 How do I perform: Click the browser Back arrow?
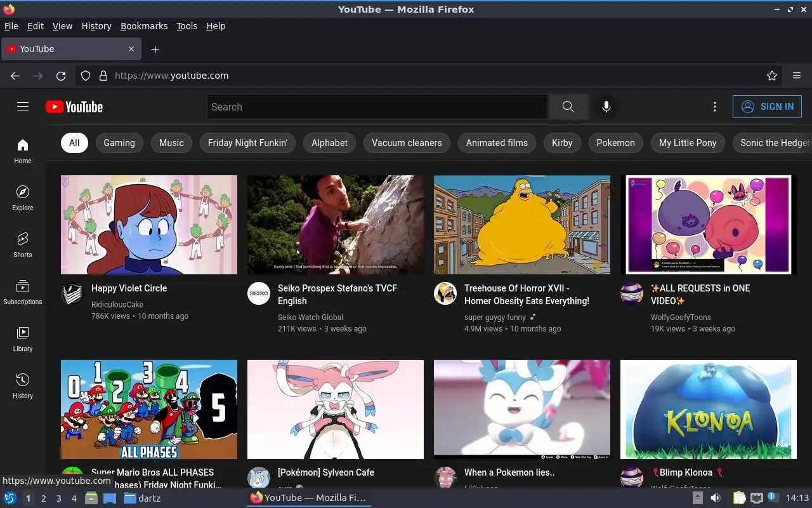tap(15, 76)
